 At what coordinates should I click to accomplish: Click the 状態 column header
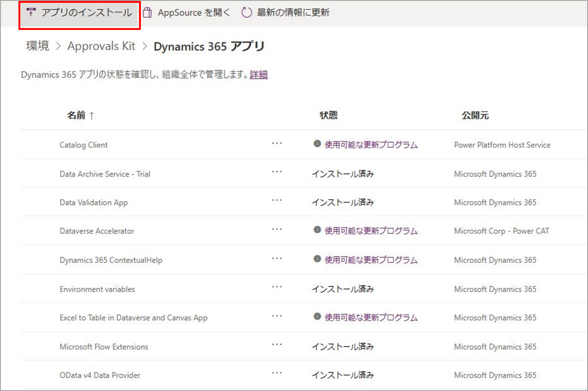tap(328, 115)
